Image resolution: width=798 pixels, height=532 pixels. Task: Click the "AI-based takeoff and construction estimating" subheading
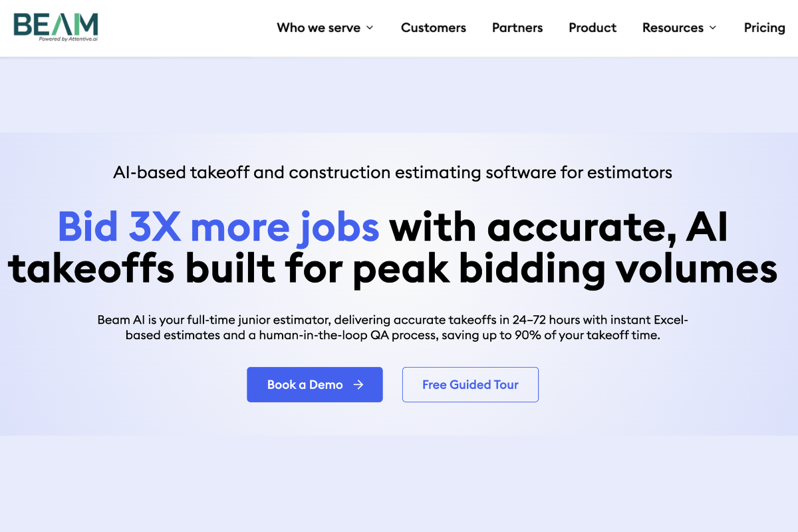click(392, 173)
